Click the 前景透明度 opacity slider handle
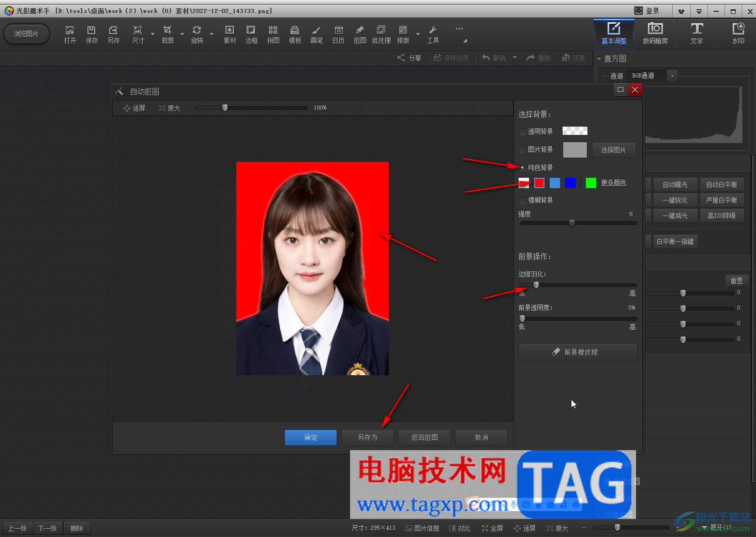 coord(522,318)
